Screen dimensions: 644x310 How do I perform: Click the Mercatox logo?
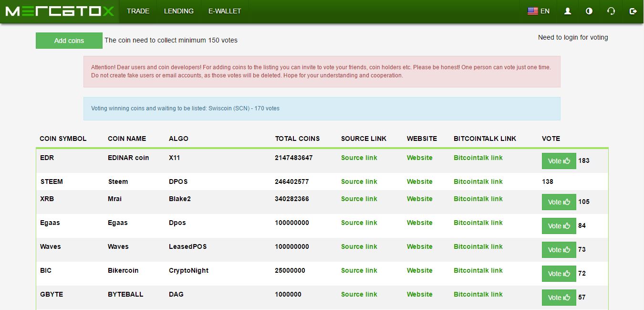click(60, 11)
